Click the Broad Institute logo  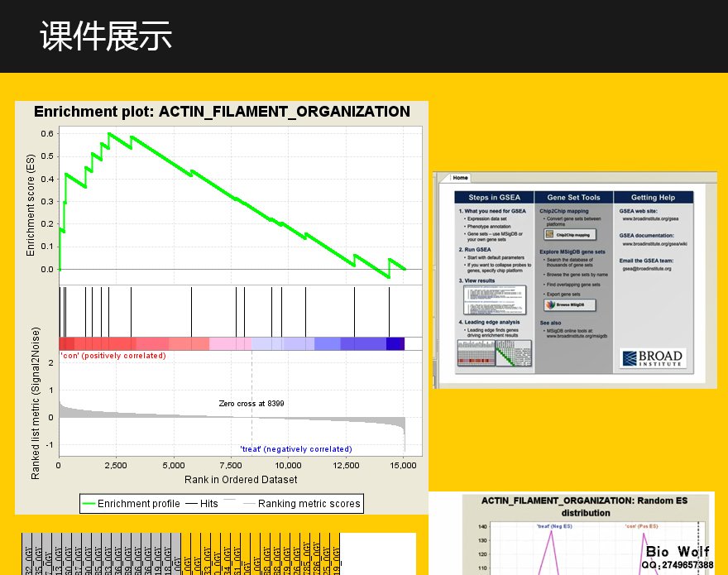click(653, 358)
